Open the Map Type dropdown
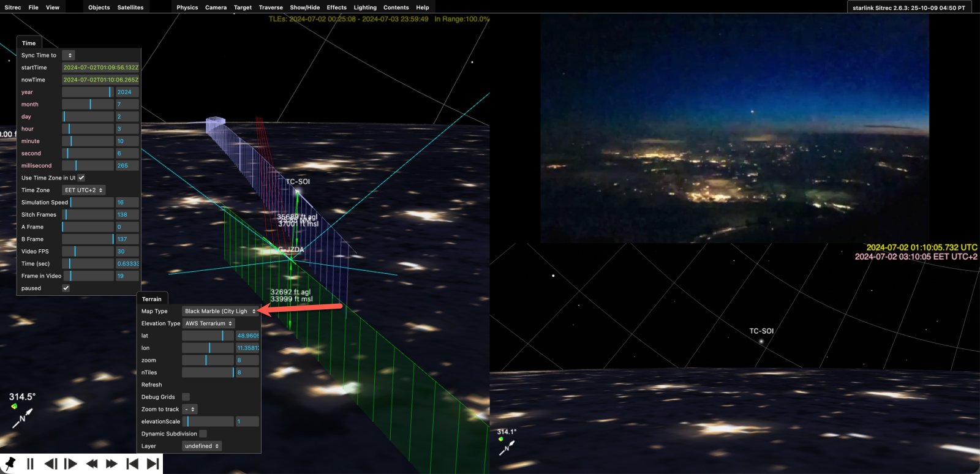980x474 pixels. (x=220, y=311)
